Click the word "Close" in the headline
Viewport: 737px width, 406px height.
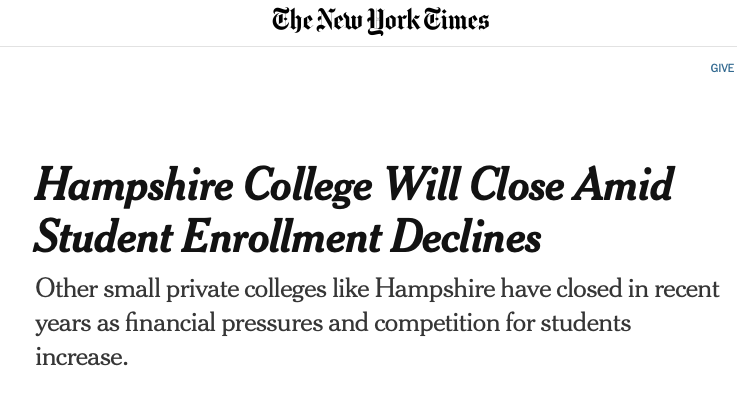516,185
